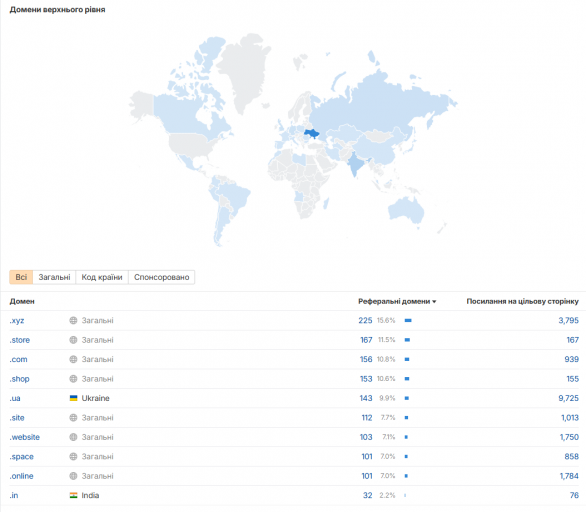
Task: Click dark blue Ukraine on the map
Action: pos(311,133)
